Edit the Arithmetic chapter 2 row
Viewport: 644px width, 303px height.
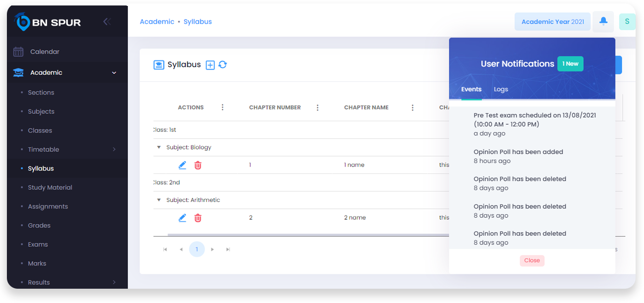tap(182, 218)
